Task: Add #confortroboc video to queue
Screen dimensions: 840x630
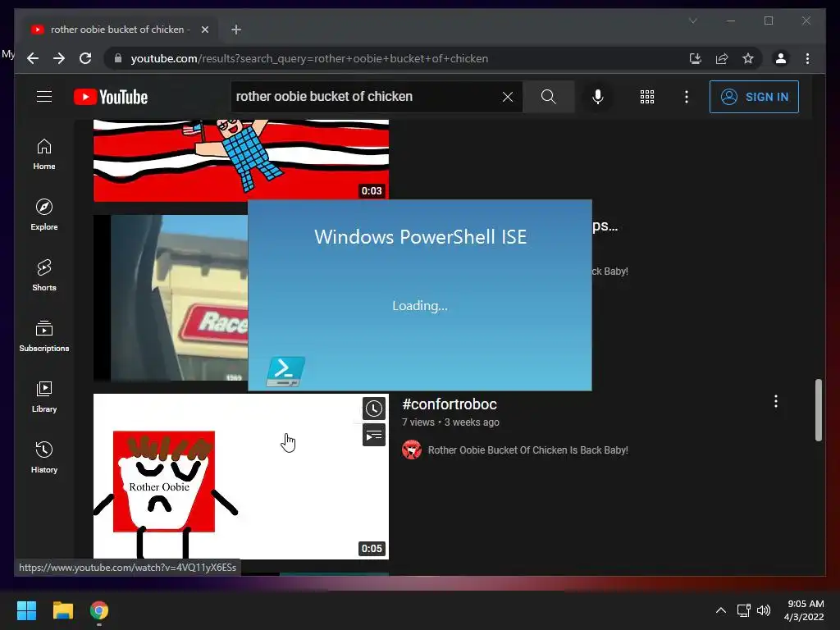Action: (374, 435)
